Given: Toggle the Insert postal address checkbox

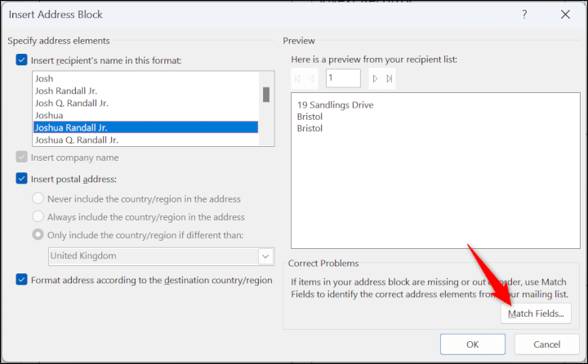Looking at the screenshot, I should [x=21, y=179].
